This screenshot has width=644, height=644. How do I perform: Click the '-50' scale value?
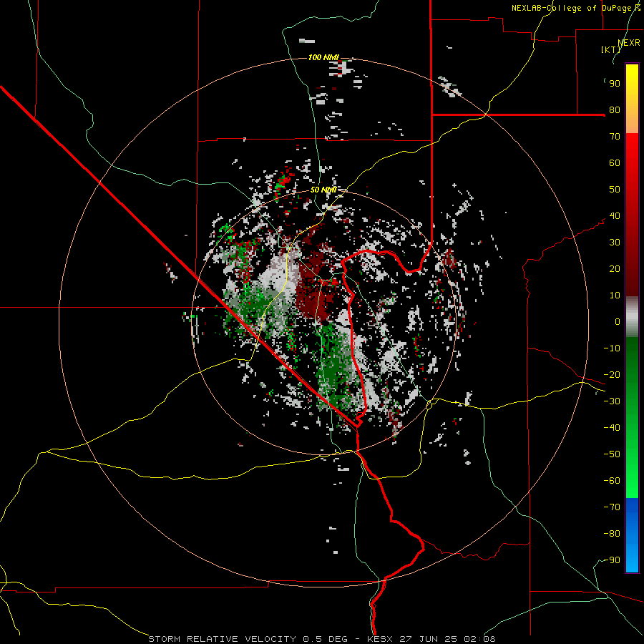(612, 454)
